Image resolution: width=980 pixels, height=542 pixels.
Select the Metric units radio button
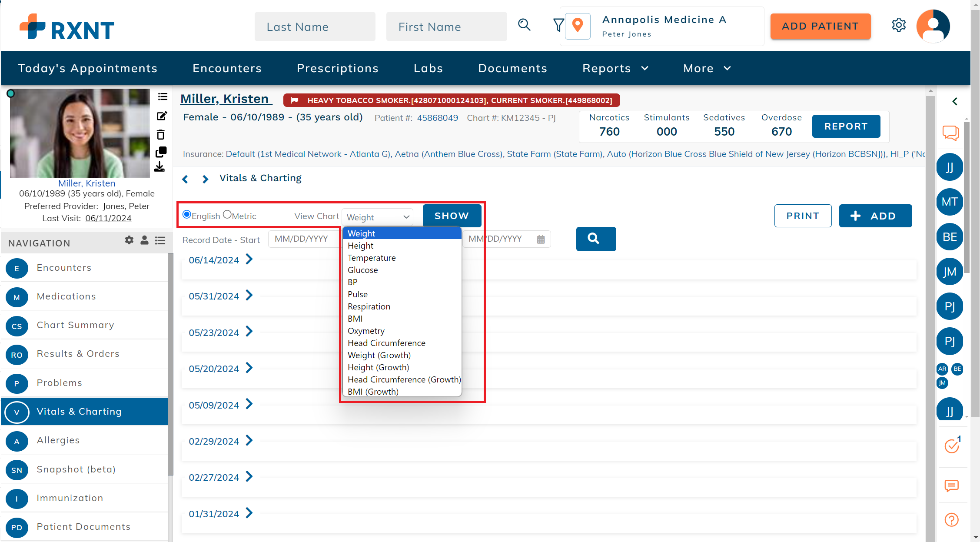(x=227, y=215)
